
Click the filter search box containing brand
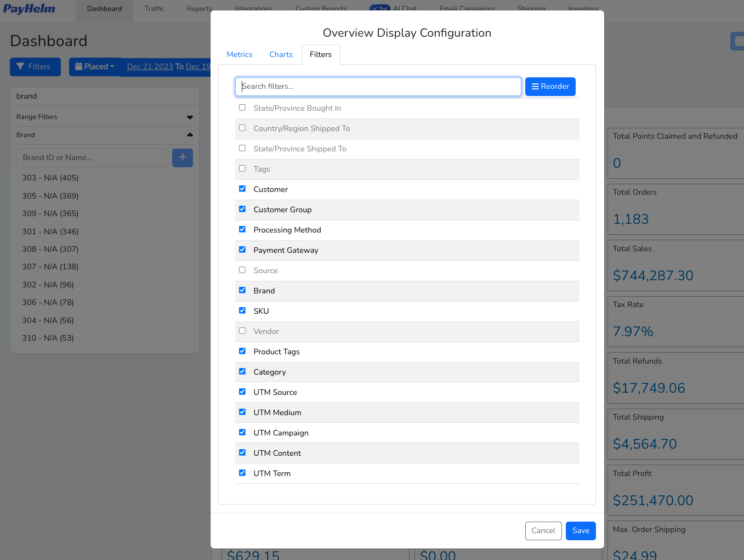pyautogui.click(x=105, y=97)
